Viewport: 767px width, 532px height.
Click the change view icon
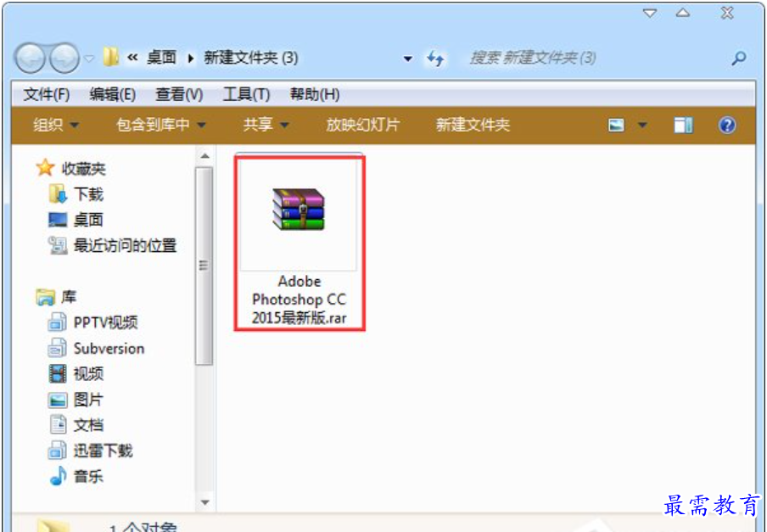click(x=616, y=126)
